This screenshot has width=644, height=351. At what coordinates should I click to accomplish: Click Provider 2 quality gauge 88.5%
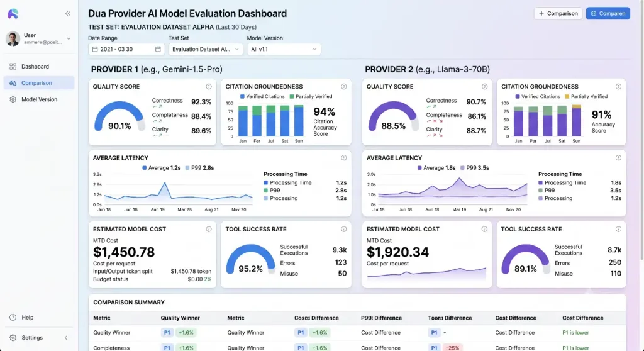(394, 118)
